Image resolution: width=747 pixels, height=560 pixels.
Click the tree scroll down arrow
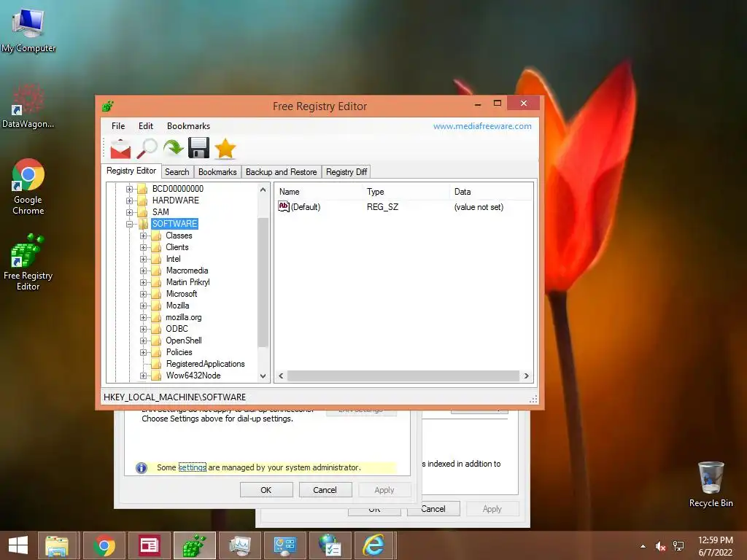[x=263, y=376]
